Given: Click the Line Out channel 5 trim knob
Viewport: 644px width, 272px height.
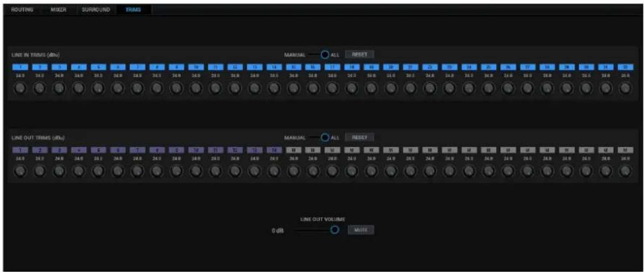Looking at the screenshot, I should pyautogui.click(x=98, y=171).
